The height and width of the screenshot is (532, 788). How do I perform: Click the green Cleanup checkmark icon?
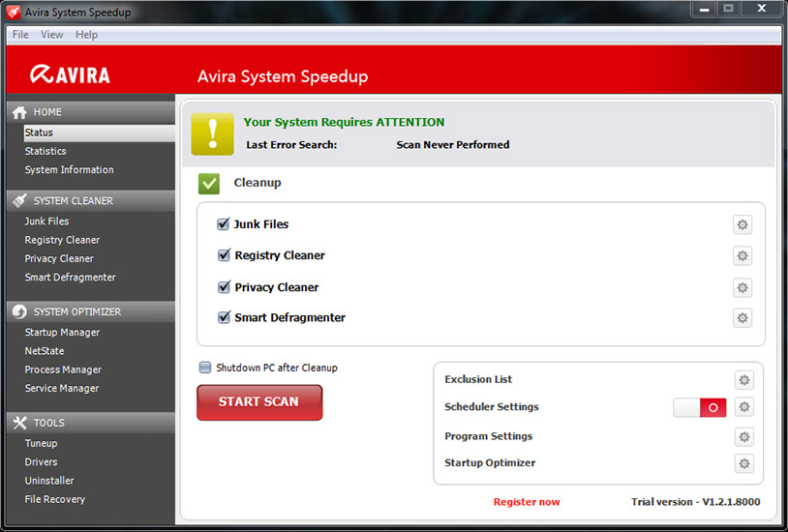pos(208,184)
